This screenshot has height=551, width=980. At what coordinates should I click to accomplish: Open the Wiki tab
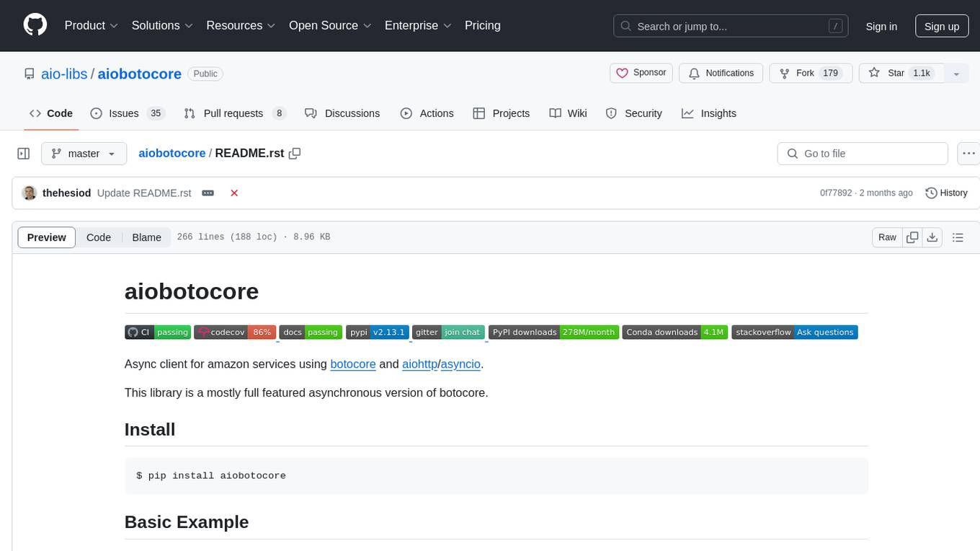pyautogui.click(x=569, y=113)
